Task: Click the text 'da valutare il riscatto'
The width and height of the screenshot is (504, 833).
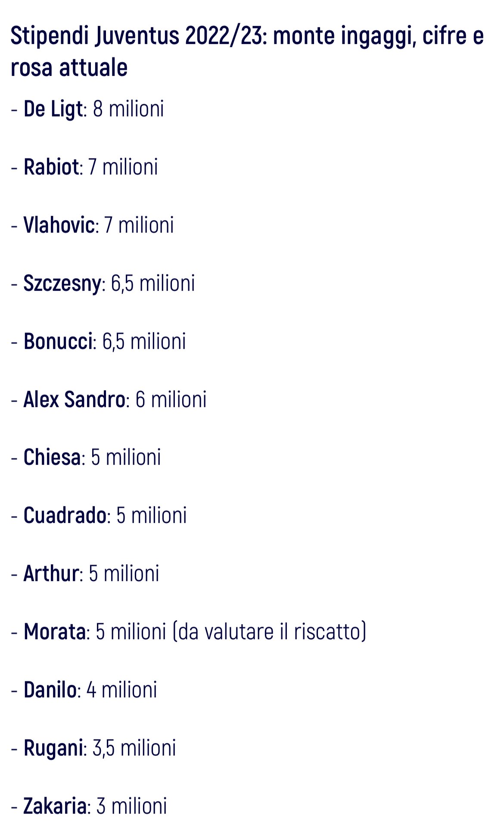Action: pos(270,631)
